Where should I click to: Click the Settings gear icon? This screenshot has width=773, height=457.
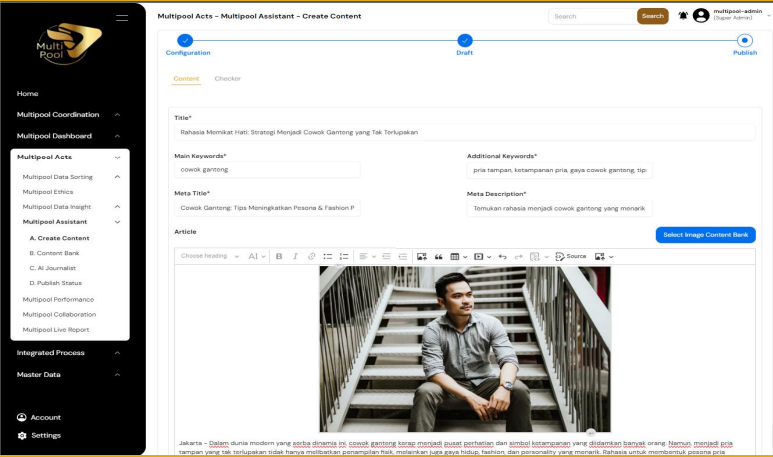point(22,436)
